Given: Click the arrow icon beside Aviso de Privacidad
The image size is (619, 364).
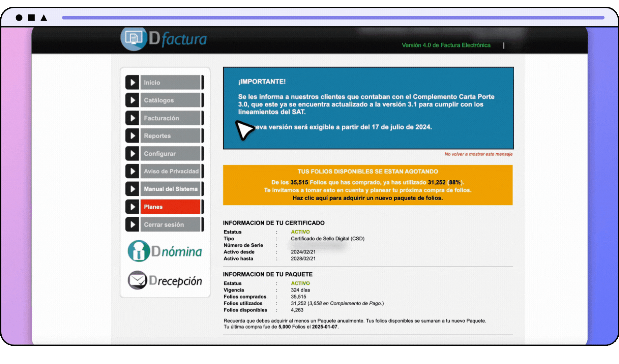Looking at the screenshot, I should (132, 171).
